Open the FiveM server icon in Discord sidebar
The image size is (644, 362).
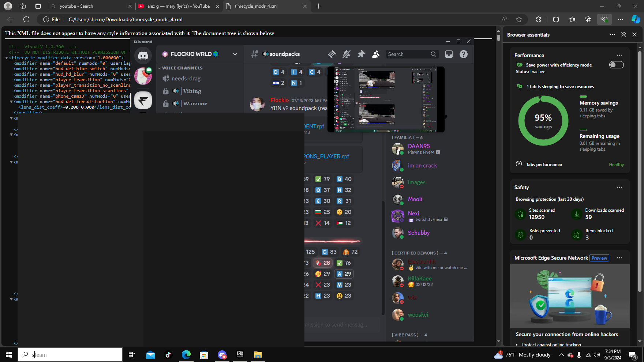click(x=143, y=100)
